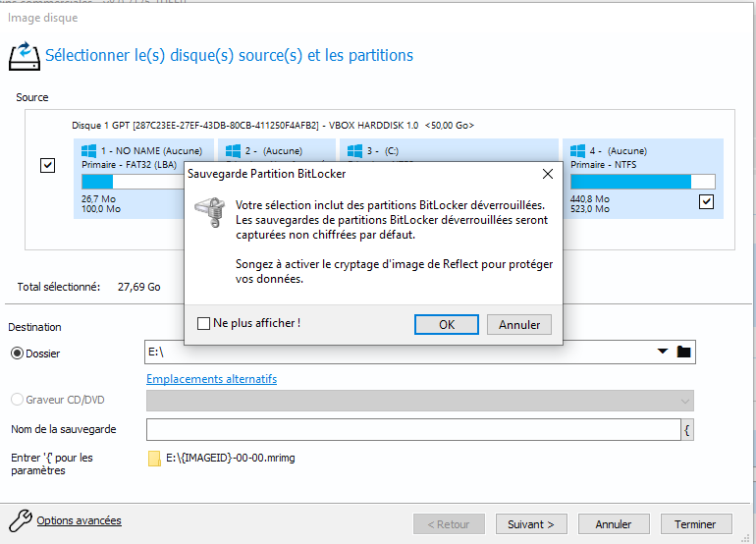Viewport: 756px width, 544px height.
Task: Click the Terminer button
Action: coord(695,524)
